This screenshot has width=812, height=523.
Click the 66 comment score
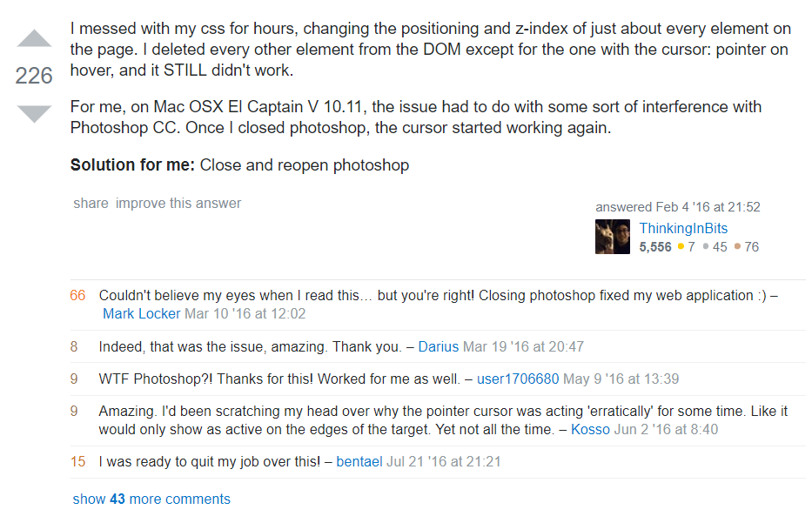pyautogui.click(x=77, y=295)
